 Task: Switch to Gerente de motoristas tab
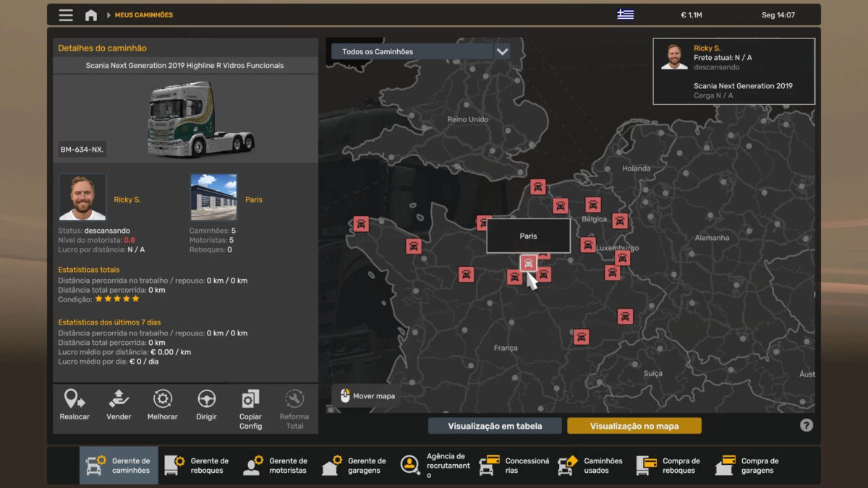tap(276, 466)
